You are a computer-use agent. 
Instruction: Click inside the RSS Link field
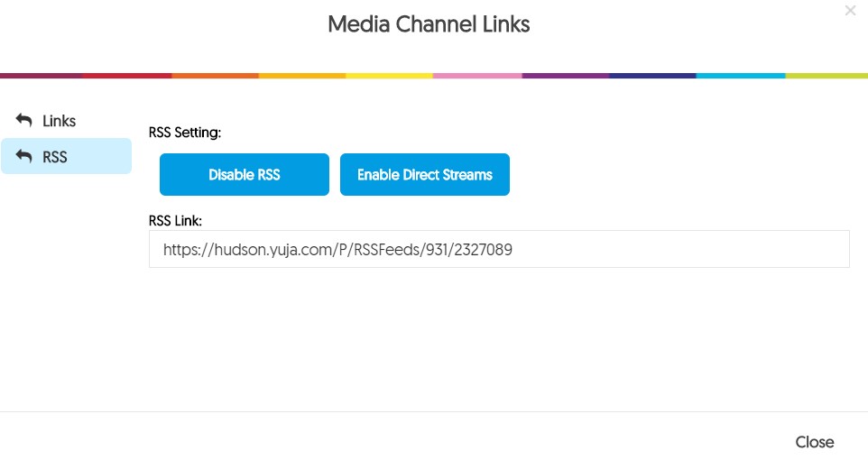click(499, 249)
